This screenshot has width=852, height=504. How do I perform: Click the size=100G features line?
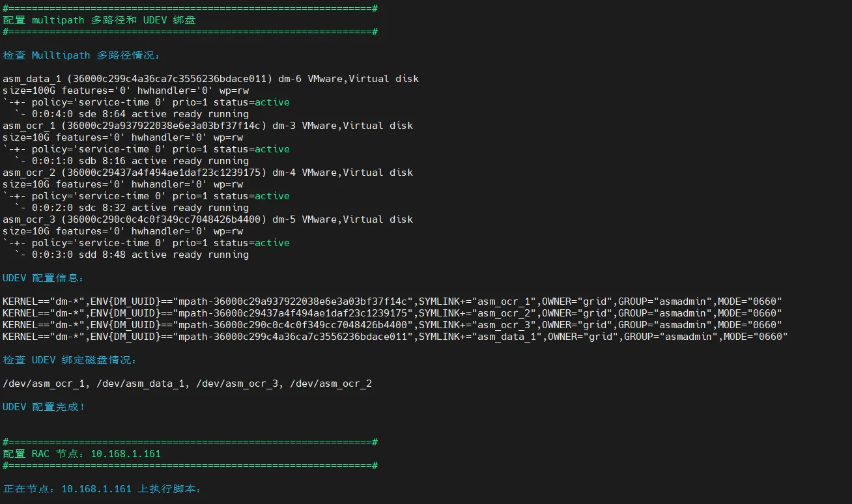click(x=122, y=91)
